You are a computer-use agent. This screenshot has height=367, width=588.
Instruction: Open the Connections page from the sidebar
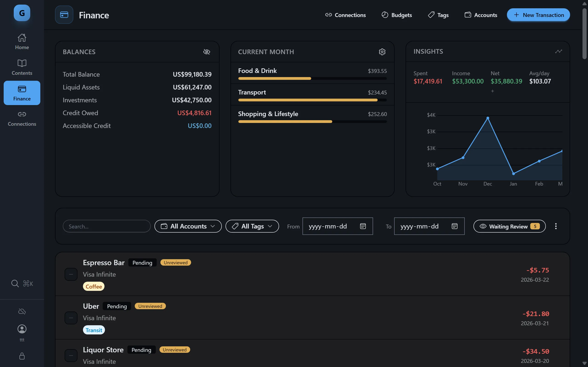coord(22,118)
